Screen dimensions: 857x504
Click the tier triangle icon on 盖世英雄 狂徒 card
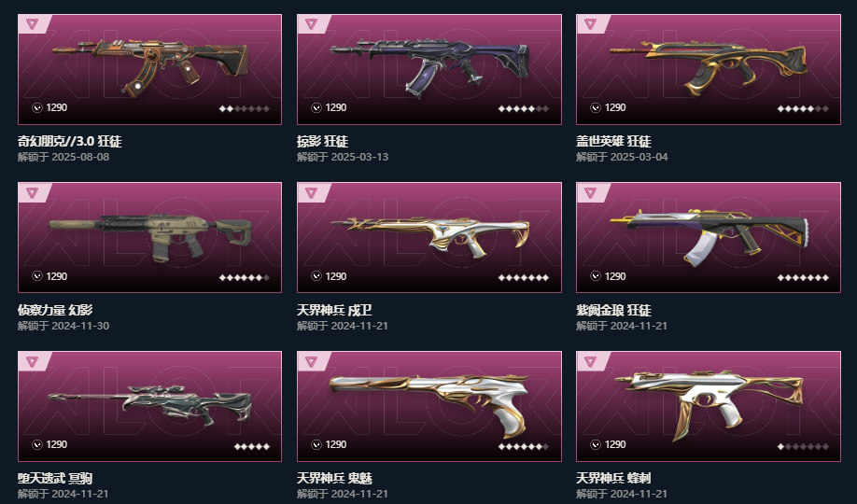pos(590,24)
